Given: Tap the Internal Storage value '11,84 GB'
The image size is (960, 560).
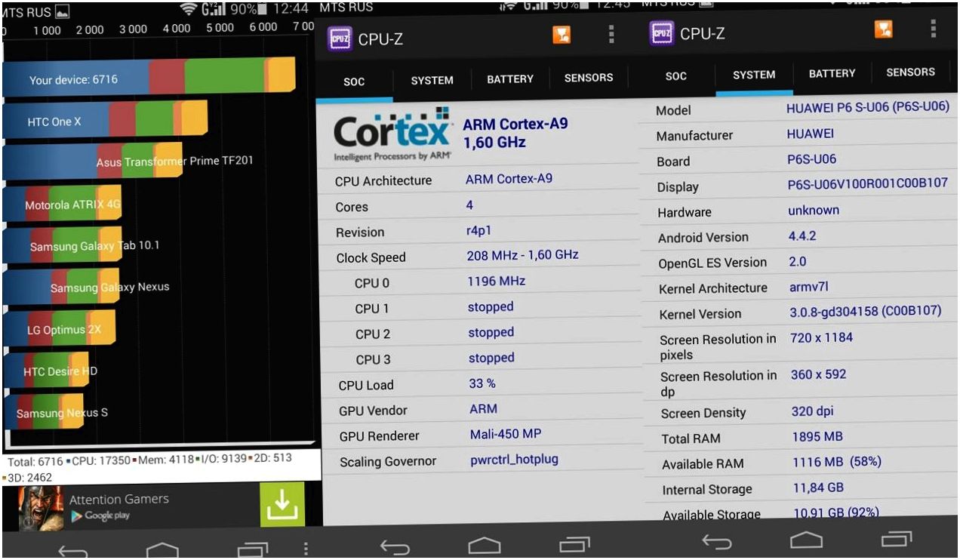Looking at the screenshot, I should click(x=818, y=487).
